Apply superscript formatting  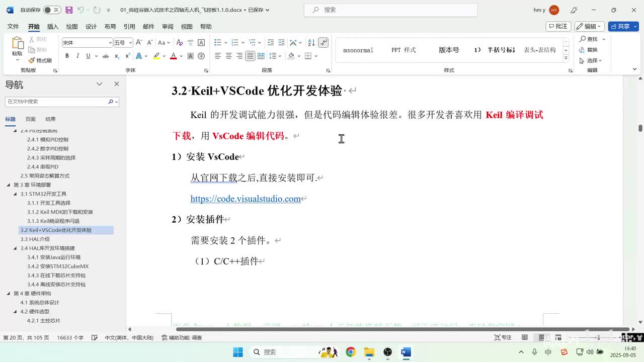tap(127, 56)
